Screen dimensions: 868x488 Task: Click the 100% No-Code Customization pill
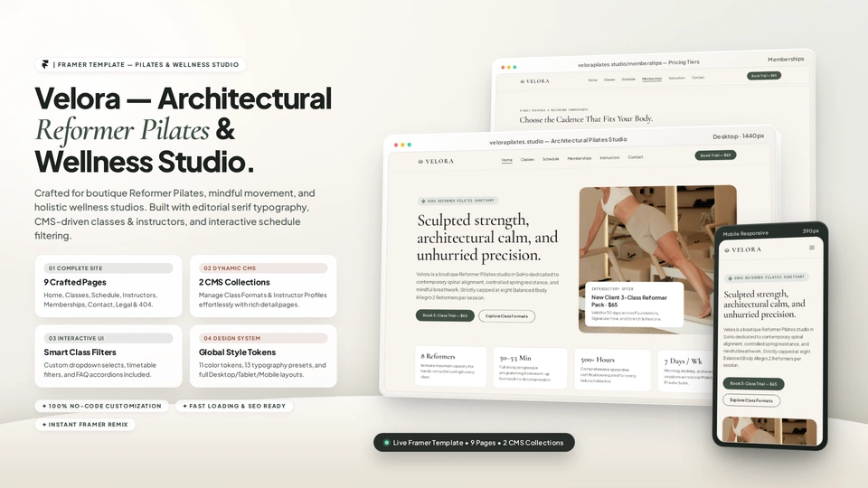pyautogui.click(x=102, y=406)
